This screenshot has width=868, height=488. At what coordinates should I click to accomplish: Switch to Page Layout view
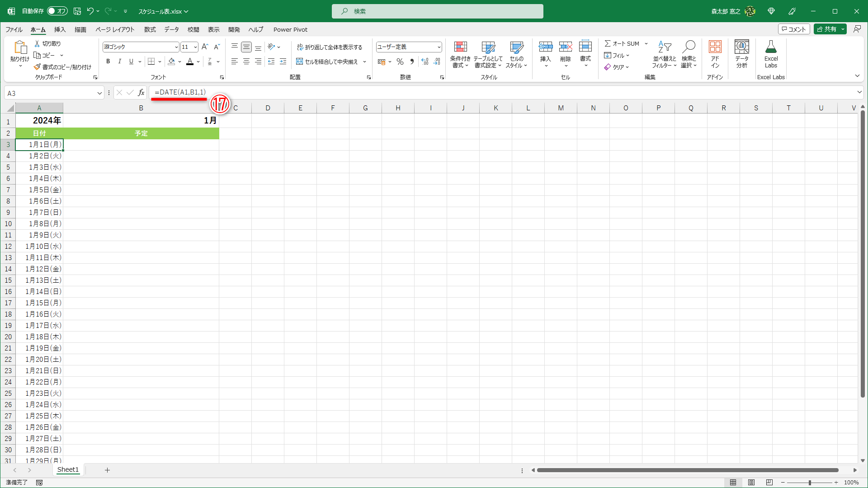(x=751, y=483)
